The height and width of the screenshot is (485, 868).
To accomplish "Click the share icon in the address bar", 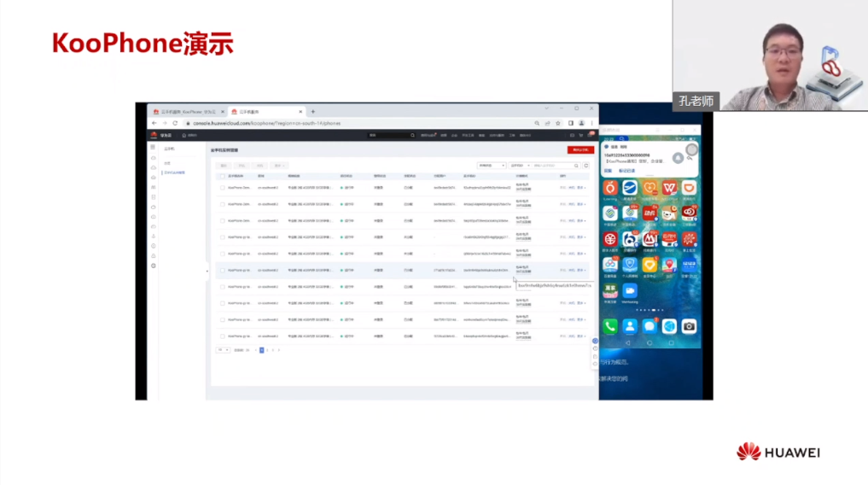I will [547, 123].
